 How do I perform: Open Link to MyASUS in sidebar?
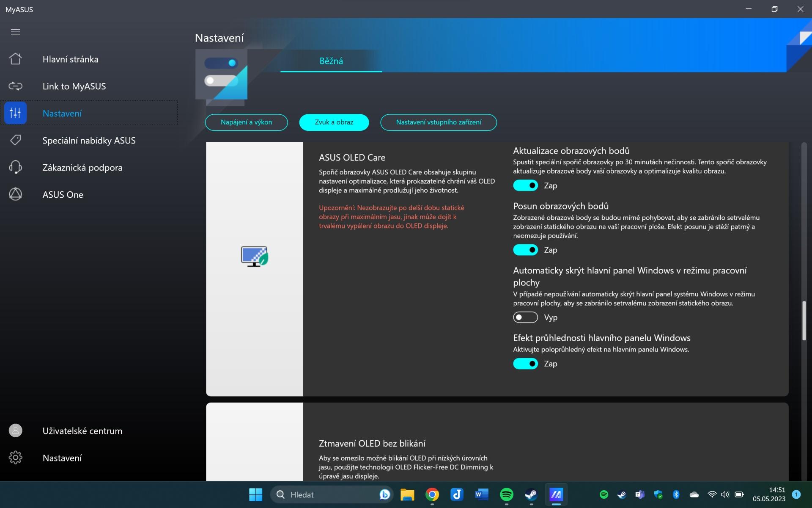pyautogui.click(x=74, y=86)
